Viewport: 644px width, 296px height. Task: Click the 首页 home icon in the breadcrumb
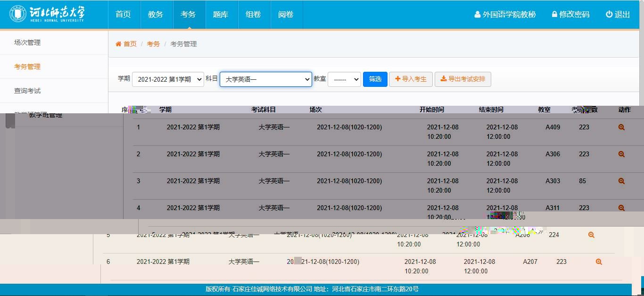(x=118, y=44)
